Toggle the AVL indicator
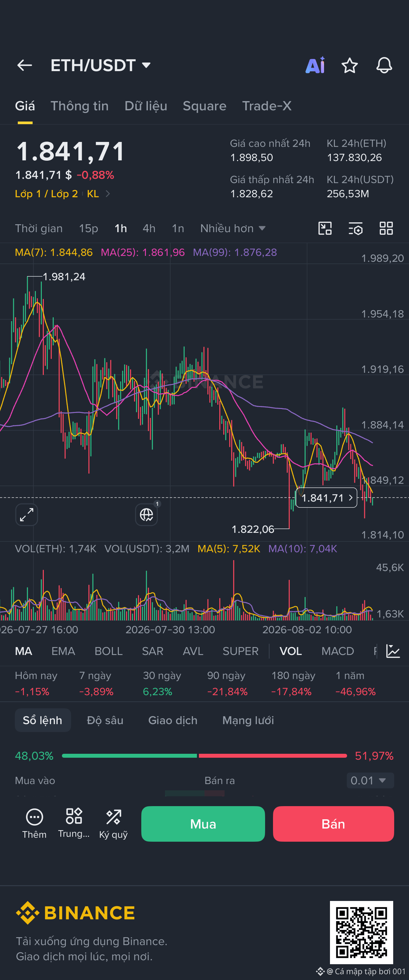This screenshot has height=980, width=409. point(193,651)
